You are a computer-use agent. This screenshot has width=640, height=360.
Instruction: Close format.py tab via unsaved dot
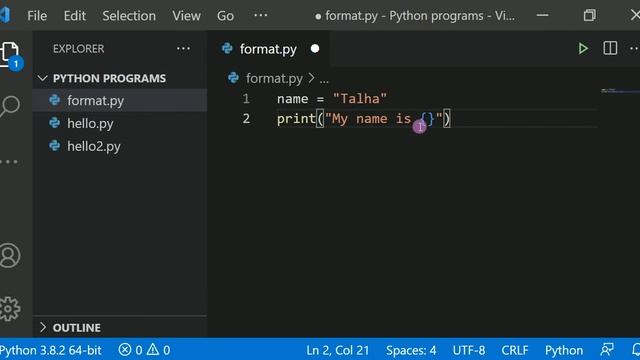(x=315, y=49)
